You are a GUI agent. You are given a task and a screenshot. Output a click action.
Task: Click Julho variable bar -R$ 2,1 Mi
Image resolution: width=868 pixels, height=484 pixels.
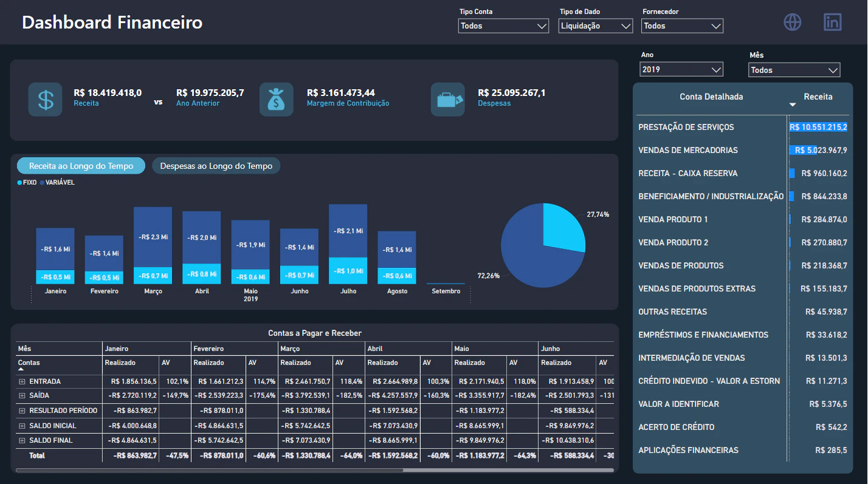(x=348, y=231)
